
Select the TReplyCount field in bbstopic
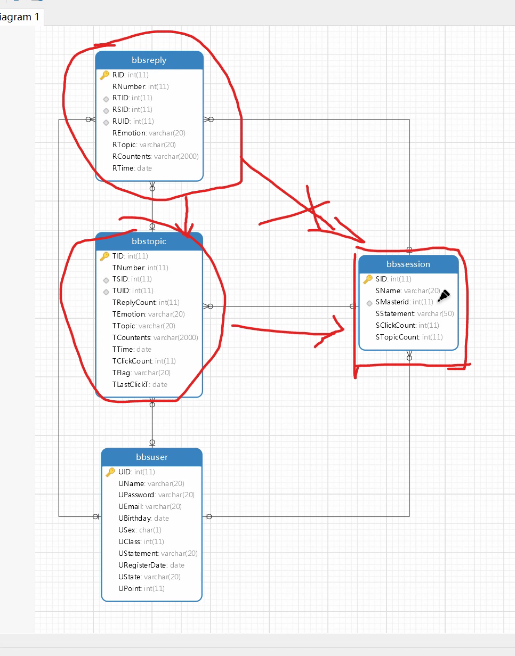coord(146,302)
